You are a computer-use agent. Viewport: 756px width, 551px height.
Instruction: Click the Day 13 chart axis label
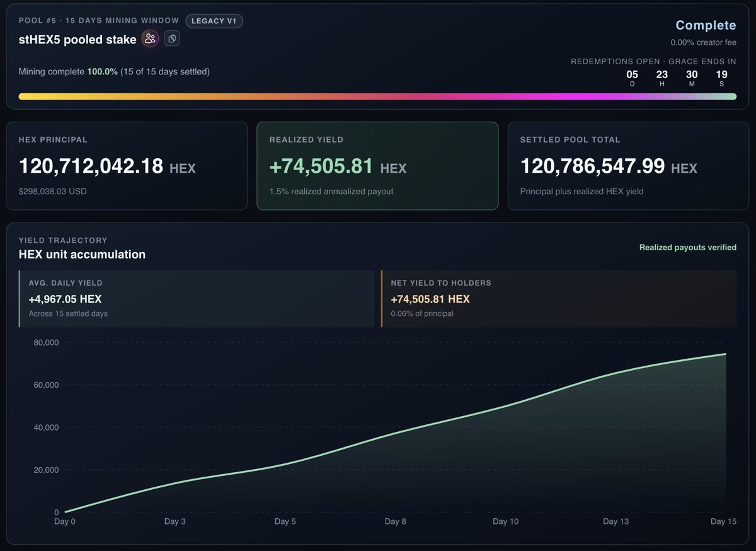(616, 521)
